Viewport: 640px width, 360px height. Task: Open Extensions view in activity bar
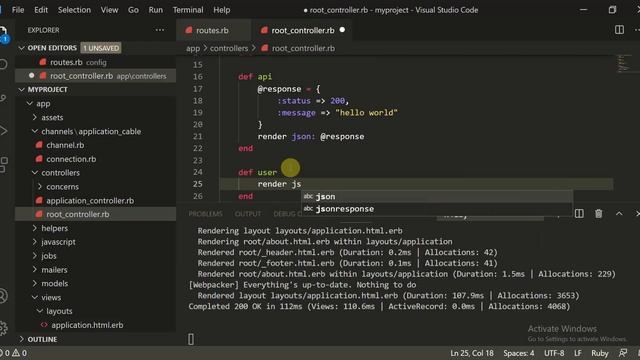point(3,164)
